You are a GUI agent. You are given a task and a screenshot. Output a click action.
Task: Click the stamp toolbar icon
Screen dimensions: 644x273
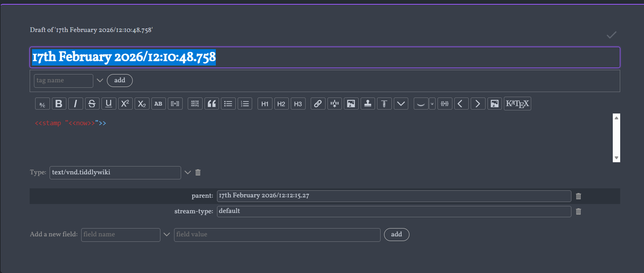[368, 104]
